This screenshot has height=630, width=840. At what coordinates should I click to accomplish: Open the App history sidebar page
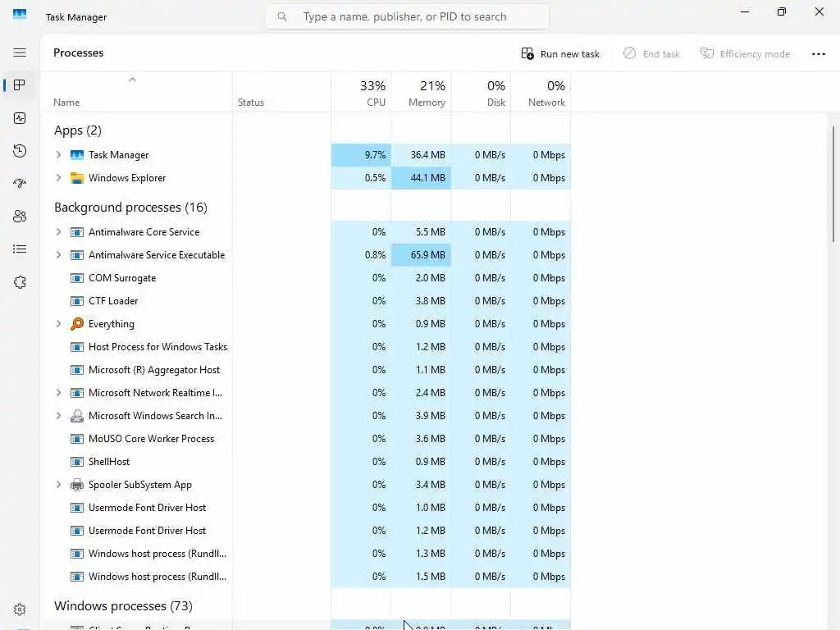coord(20,151)
